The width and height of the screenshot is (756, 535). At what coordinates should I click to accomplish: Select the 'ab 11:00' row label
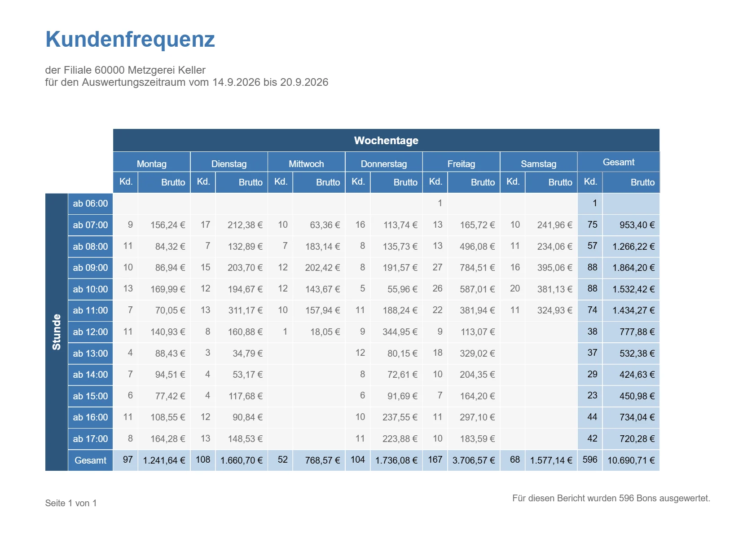point(90,310)
